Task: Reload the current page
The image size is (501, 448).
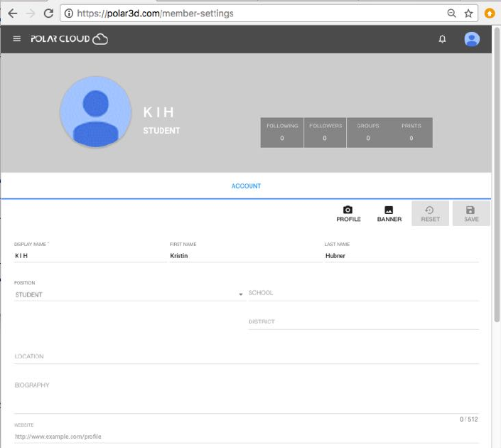Action: pos(48,14)
